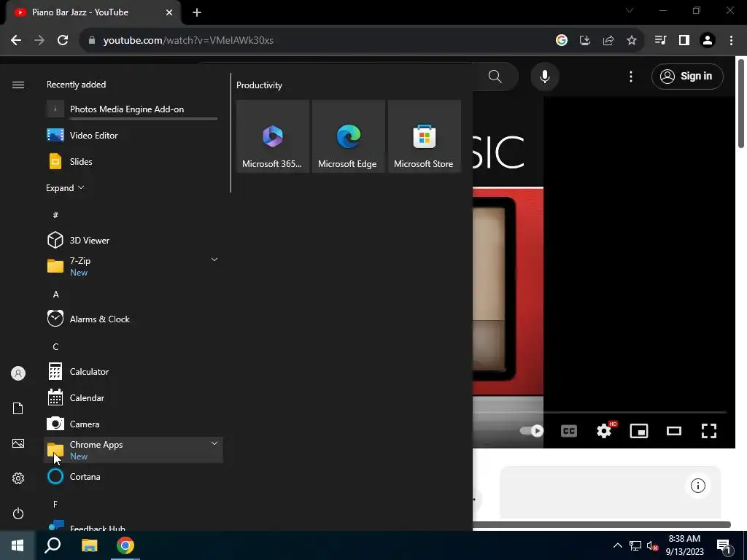This screenshot has height=560, width=747.
Task: Open YouTube video settings gear
Action: click(604, 431)
